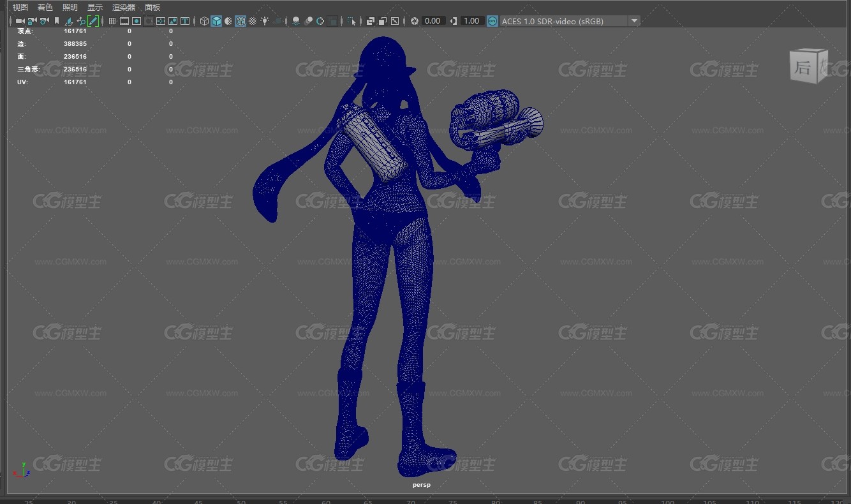Click the Use All Lights bulb icon

[x=265, y=21]
